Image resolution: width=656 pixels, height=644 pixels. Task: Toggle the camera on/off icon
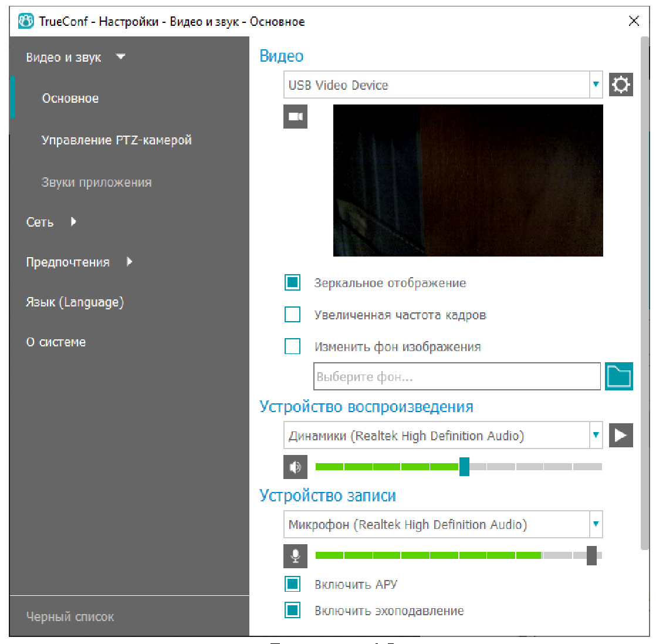(x=295, y=117)
